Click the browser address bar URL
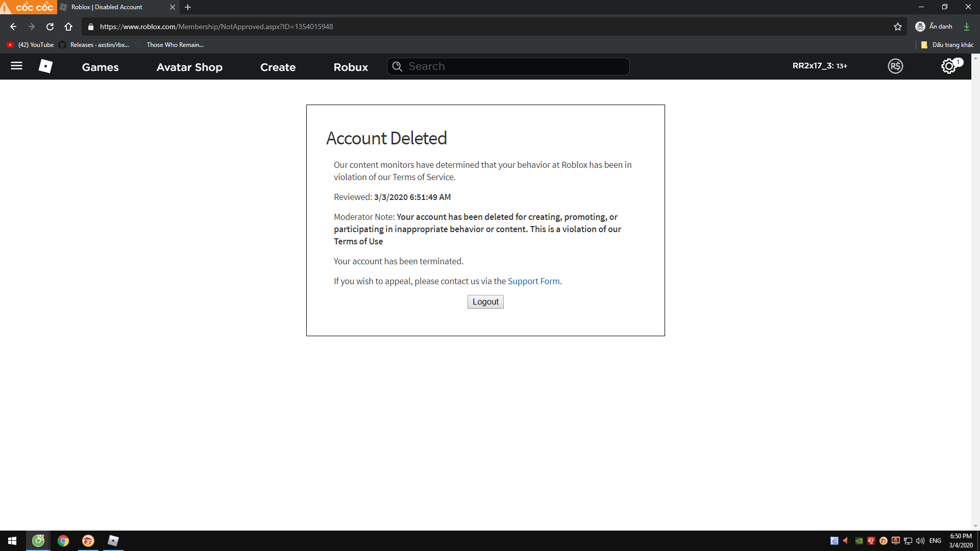This screenshot has width=980, height=551. point(216,27)
